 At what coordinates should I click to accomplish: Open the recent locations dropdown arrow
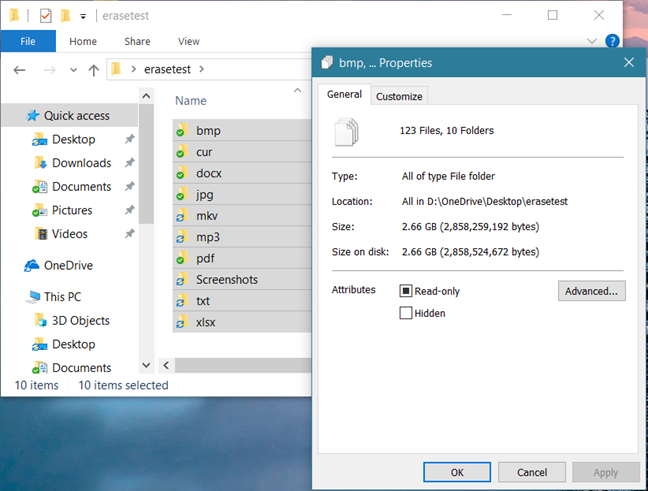(70, 70)
